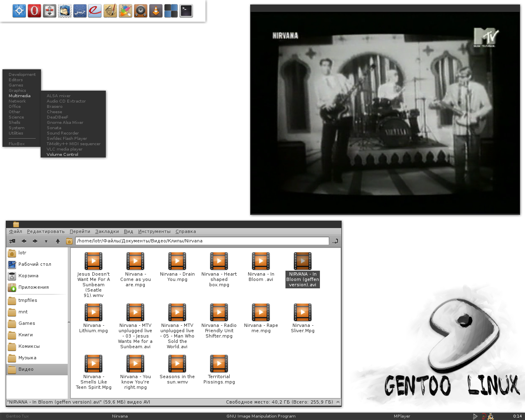
Task: Open Корзина trash in the sidebar
Action: tap(37, 276)
